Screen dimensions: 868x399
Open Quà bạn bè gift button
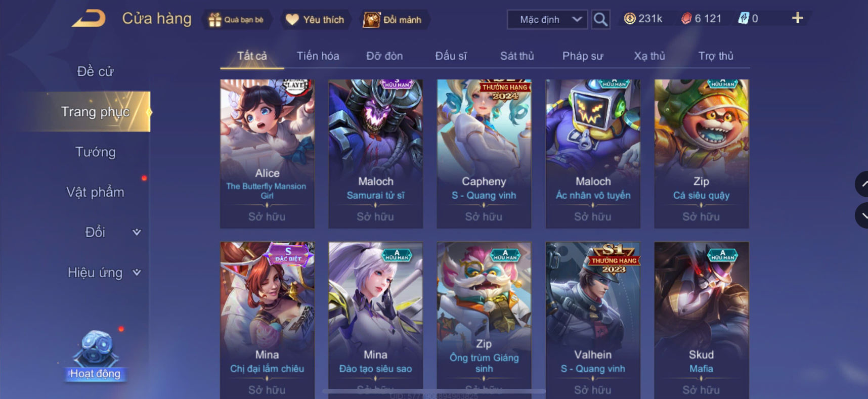(237, 20)
